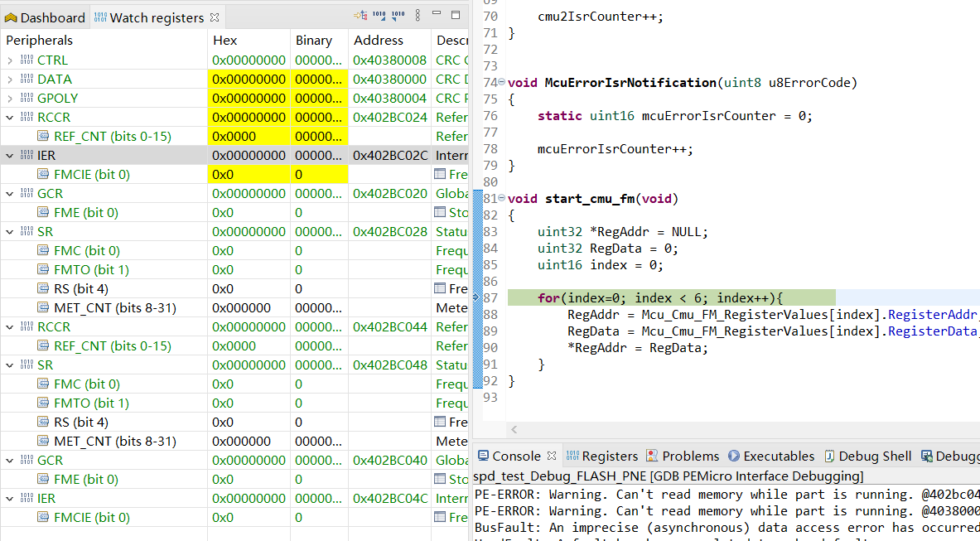The image size is (980, 541).
Task: Select the second 1010 toolbar icon
Action: (398, 15)
